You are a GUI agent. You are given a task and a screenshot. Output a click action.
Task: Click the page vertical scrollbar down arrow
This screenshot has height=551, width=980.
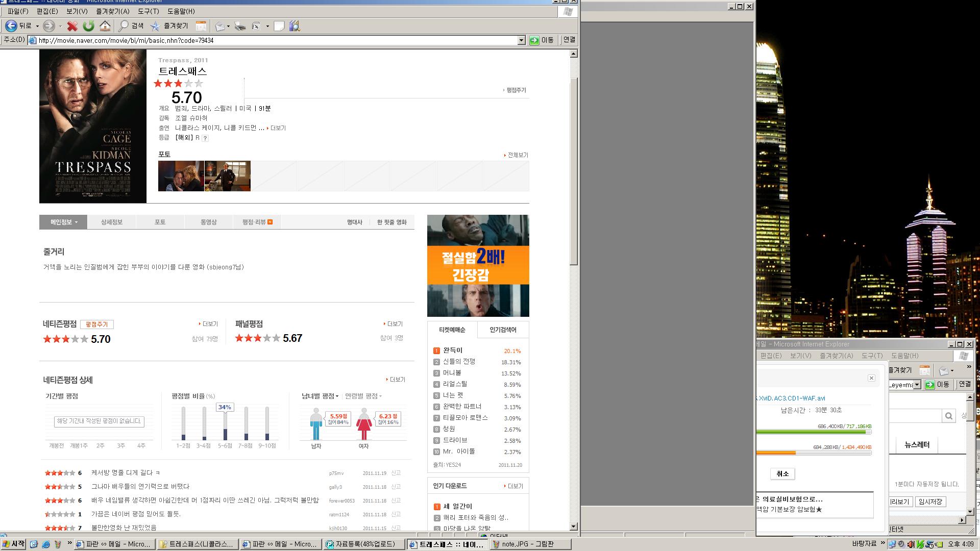[x=574, y=527]
